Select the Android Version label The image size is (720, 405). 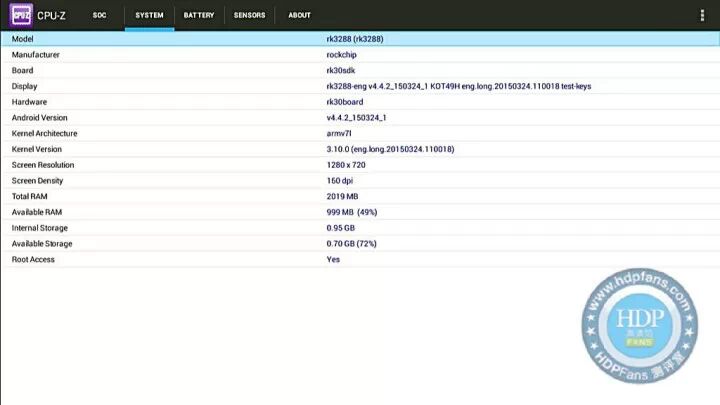click(x=39, y=118)
